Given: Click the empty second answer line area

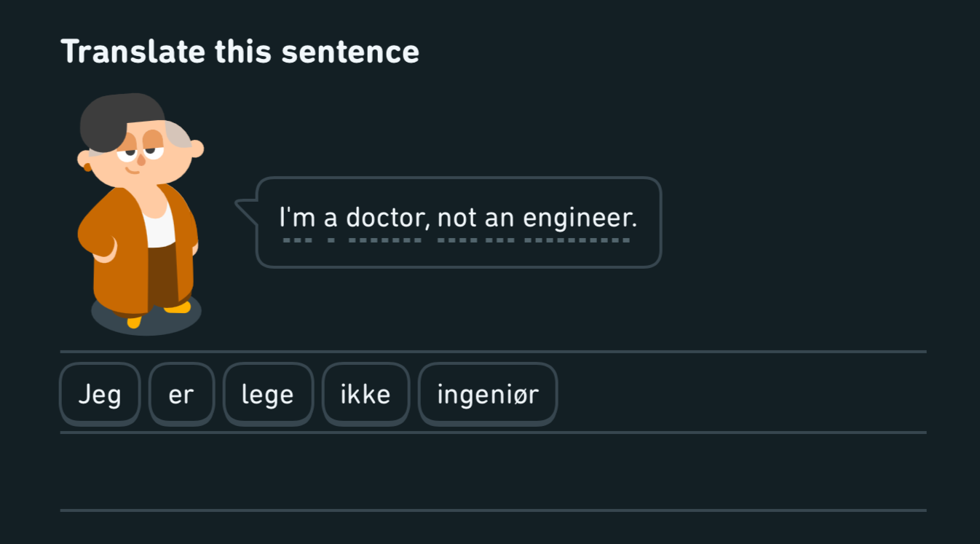Looking at the screenshot, I should click(x=493, y=472).
